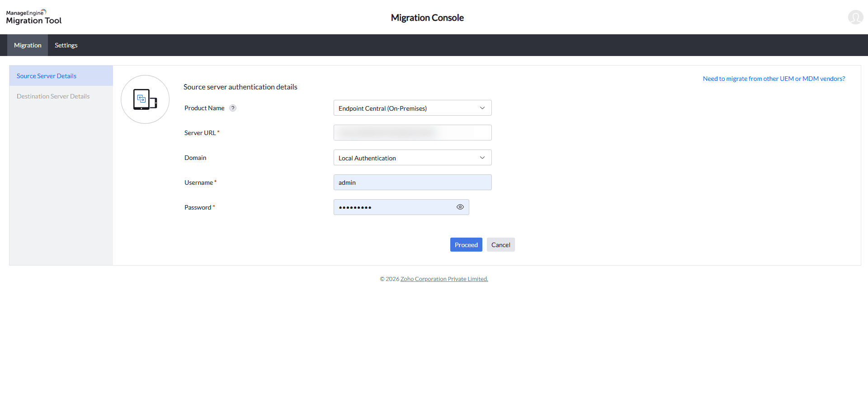This screenshot has width=868, height=393.
Task: Open the Product Name dropdown
Action: (x=412, y=108)
